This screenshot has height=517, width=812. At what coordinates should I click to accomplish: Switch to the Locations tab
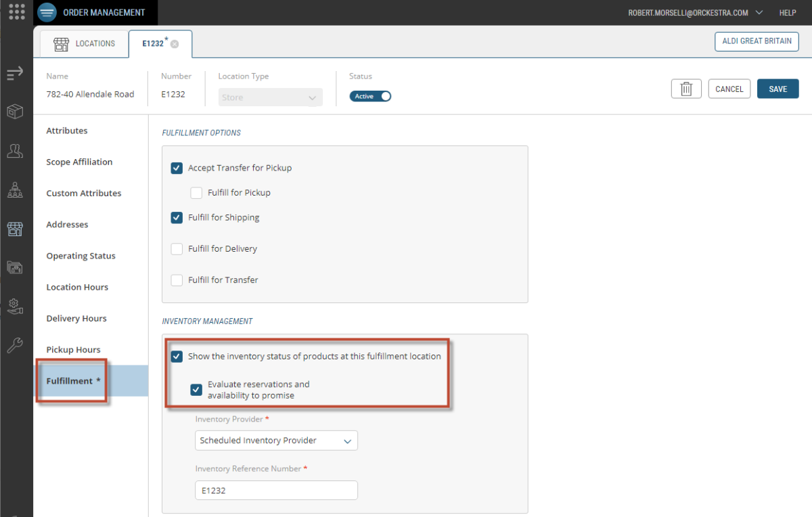coord(84,44)
